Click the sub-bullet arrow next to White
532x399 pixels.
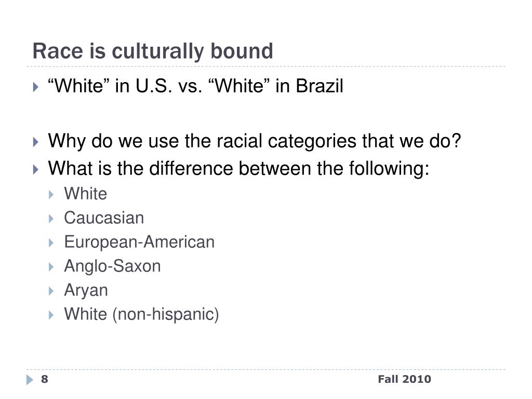tap(51, 195)
